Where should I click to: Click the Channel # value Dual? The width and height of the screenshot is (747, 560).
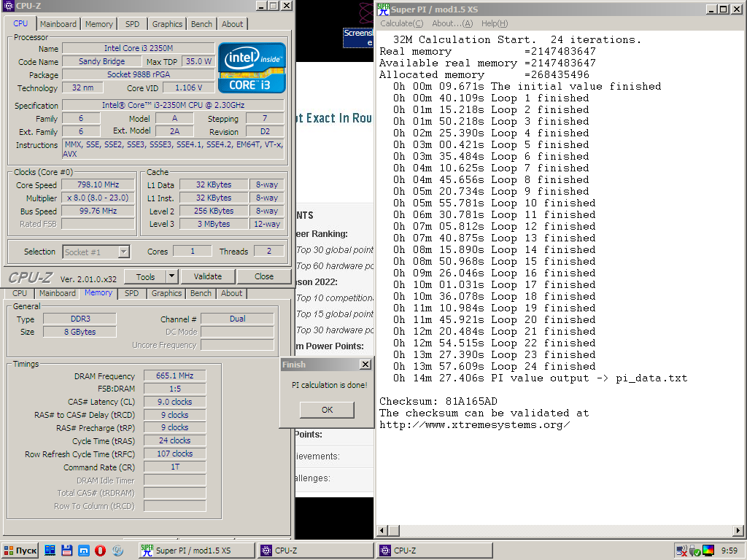pyautogui.click(x=237, y=319)
